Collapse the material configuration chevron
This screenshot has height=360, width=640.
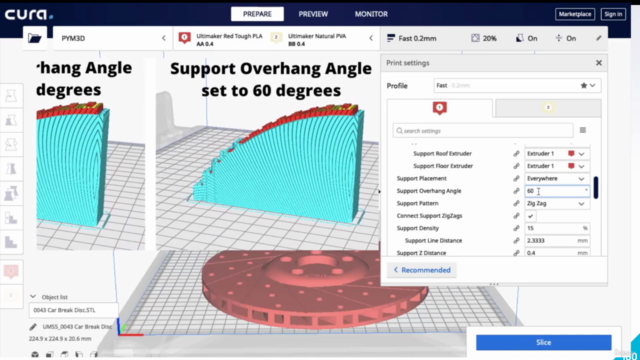[371, 38]
